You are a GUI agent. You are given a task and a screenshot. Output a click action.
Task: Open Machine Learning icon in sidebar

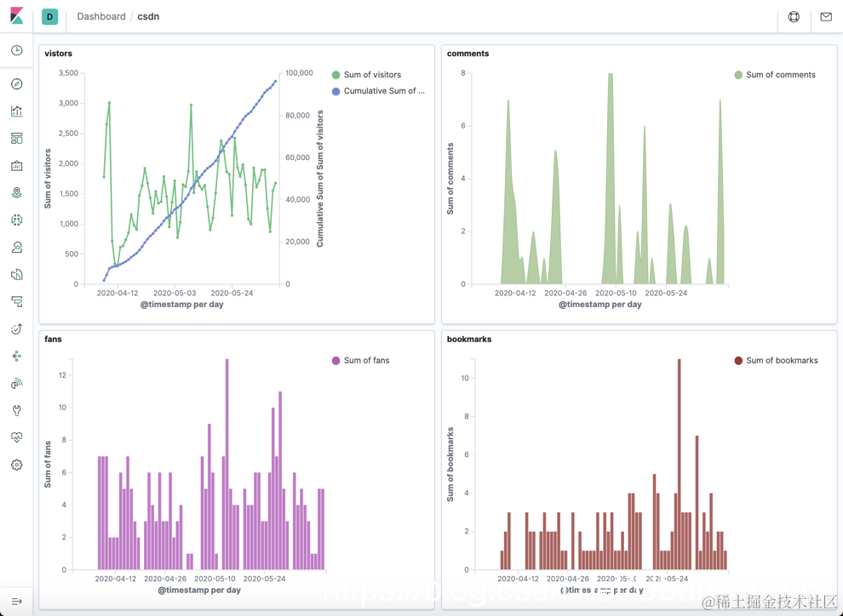pos(17,220)
